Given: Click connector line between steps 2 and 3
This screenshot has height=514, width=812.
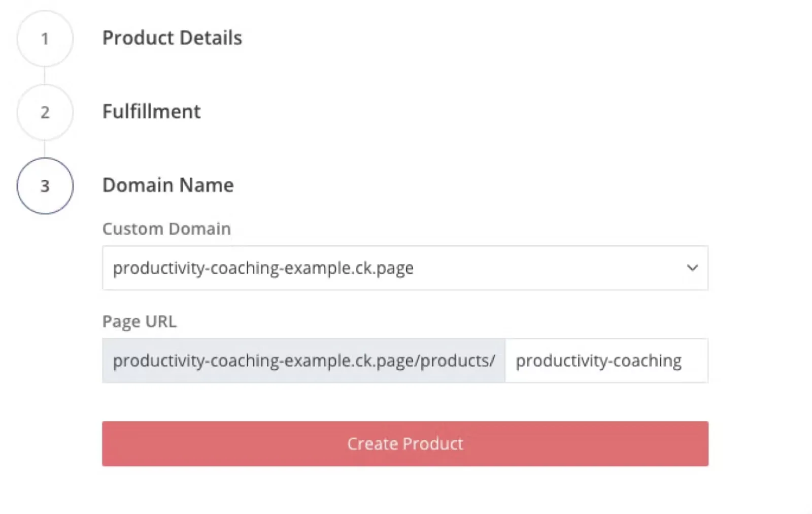Looking at the screenshot, I should (45, 149).
